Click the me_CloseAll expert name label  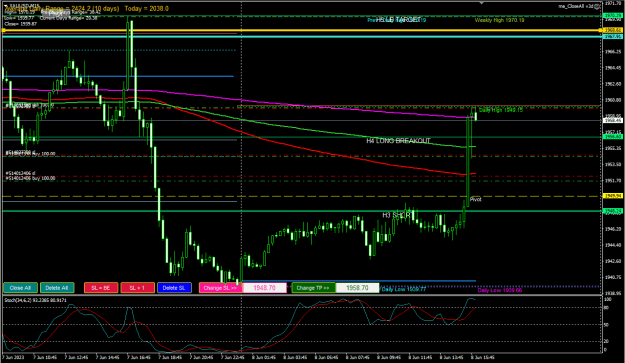pos(576,6)
